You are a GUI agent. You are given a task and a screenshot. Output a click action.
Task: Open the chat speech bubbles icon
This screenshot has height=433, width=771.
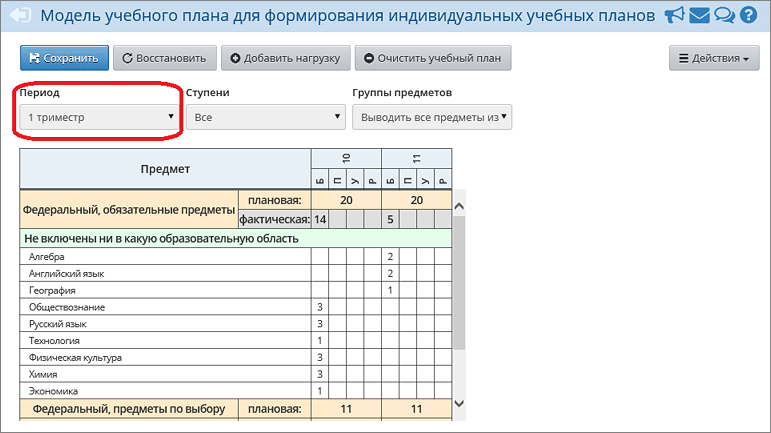pos(724,16)
